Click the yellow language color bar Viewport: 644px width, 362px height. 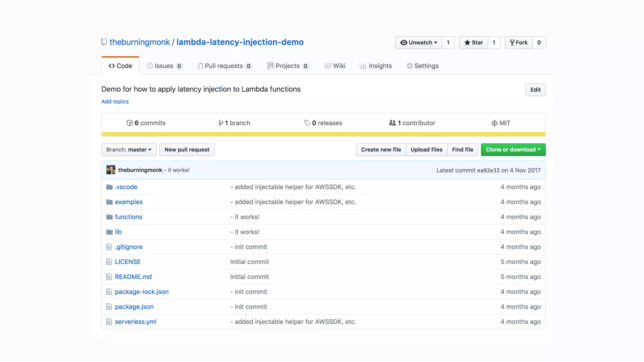coord(323,134)
